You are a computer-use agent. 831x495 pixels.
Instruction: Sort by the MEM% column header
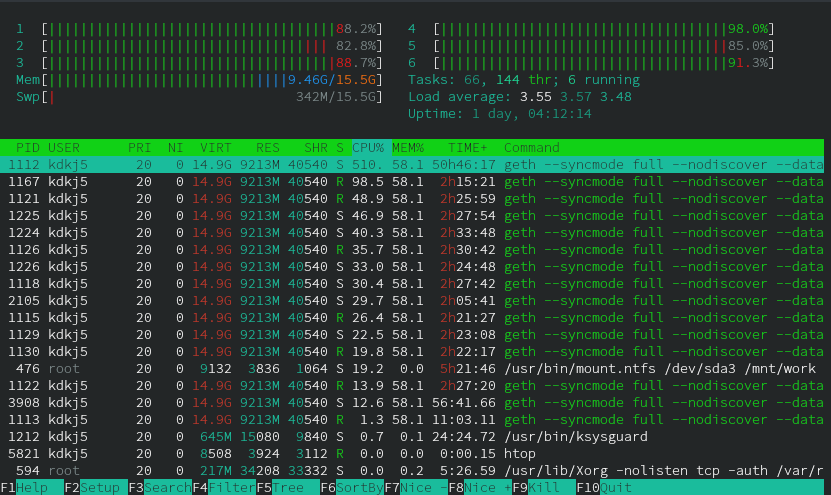click(x=408, y=148)
